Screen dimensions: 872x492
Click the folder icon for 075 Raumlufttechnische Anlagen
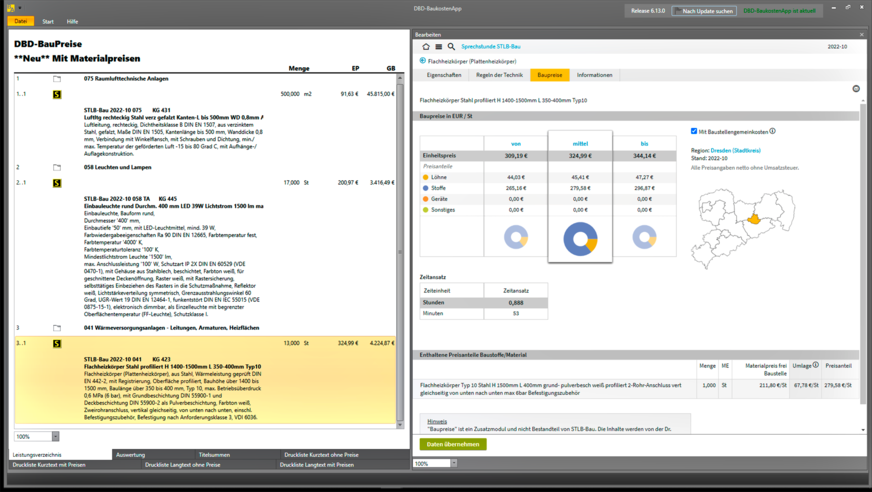57,78
